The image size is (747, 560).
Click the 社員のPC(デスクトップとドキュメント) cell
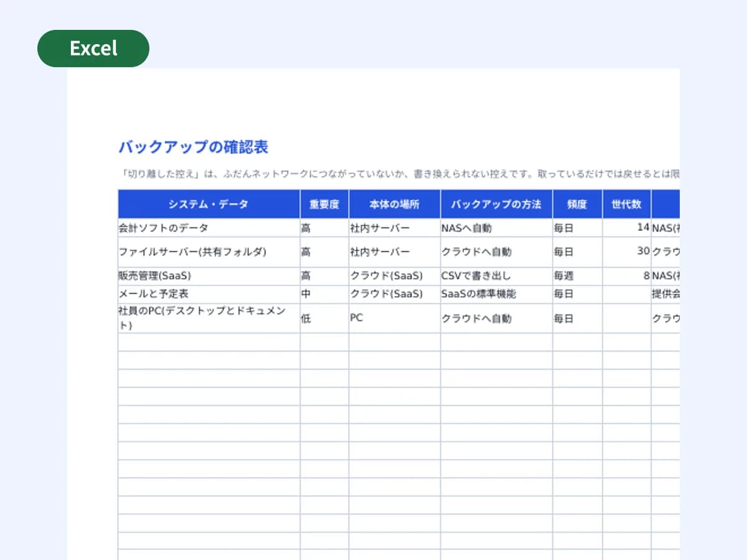point(209,318)
